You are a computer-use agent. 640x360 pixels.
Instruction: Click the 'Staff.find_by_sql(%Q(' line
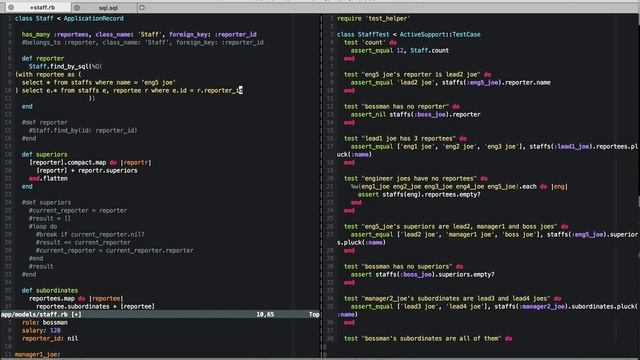click(65, 66)
